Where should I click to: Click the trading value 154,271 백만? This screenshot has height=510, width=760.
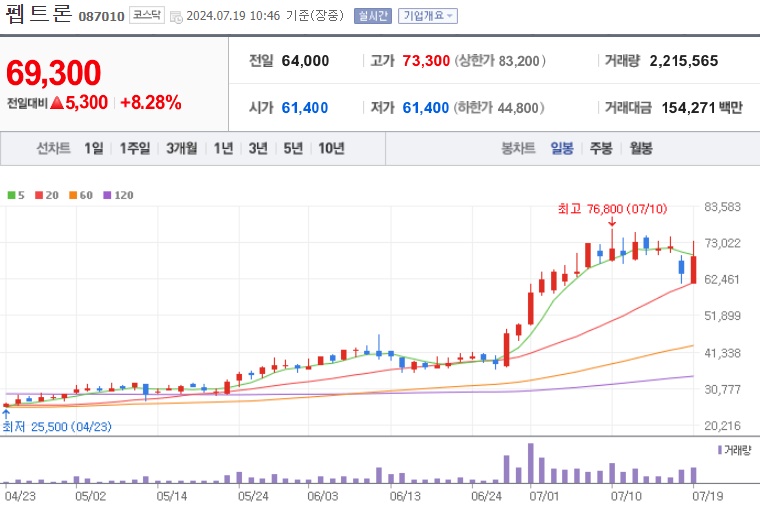click(702, 108)
